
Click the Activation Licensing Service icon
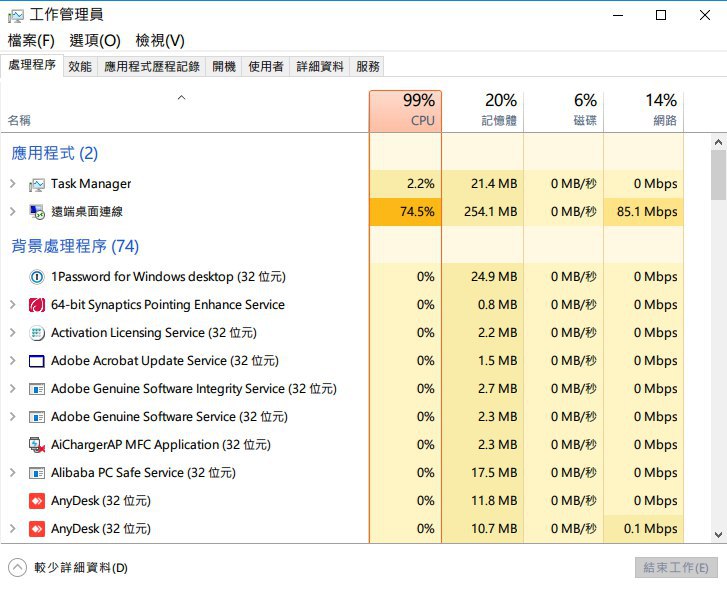[37, 333]
